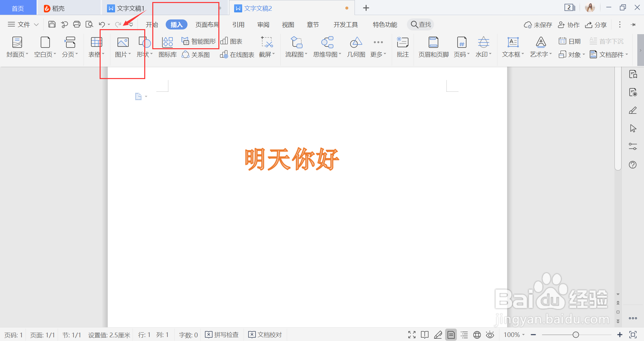Enable 护眼模式 (eye protection mode)
This screenshot has width=644, height=341.
[x=490, y=334]
